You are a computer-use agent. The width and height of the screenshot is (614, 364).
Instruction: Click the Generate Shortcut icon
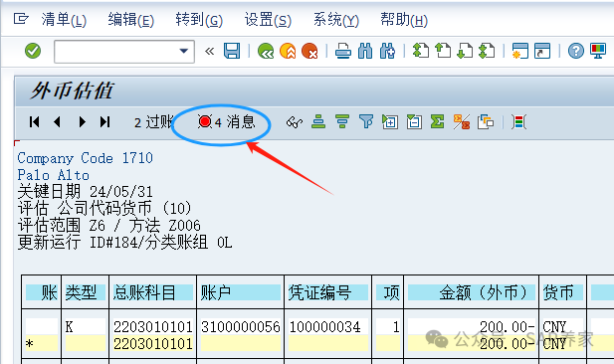point(542,51)
